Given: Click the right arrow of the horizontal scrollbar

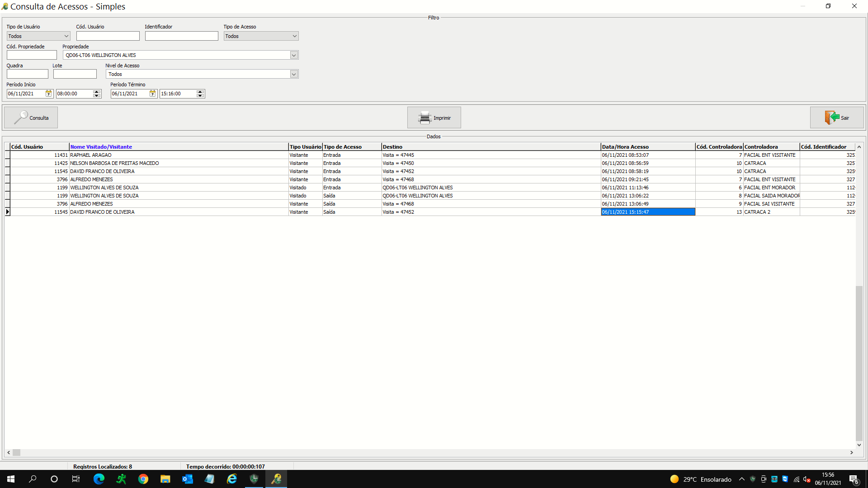Looking at the screenshot, I should pos(852,452).
